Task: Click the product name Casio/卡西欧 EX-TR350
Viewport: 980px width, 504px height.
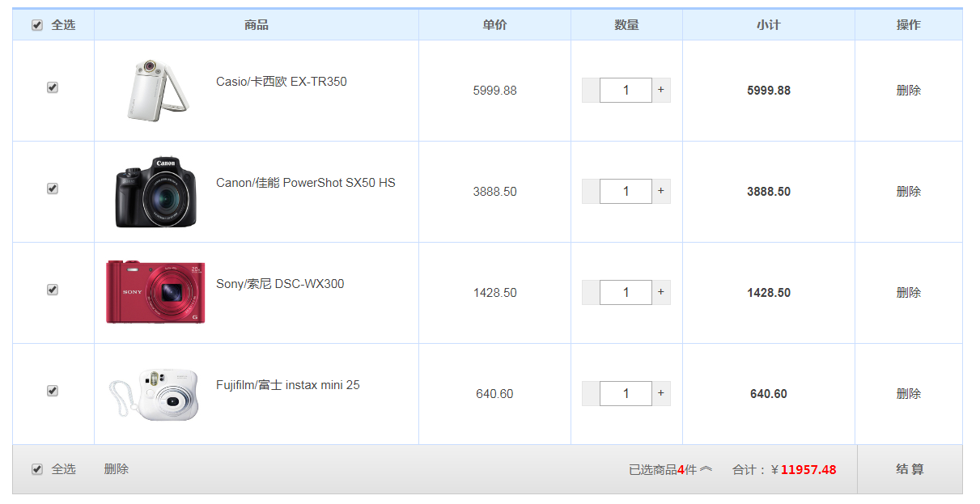Action: click(x=281, y=82)
